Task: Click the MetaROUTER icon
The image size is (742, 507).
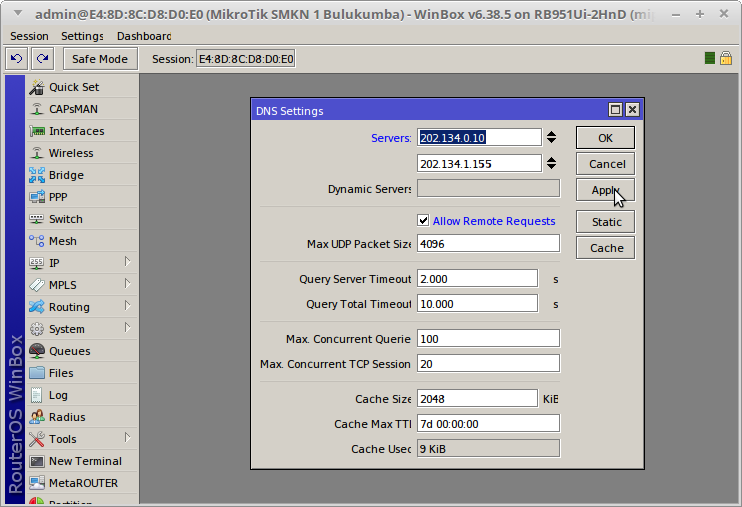Action: 36,483
